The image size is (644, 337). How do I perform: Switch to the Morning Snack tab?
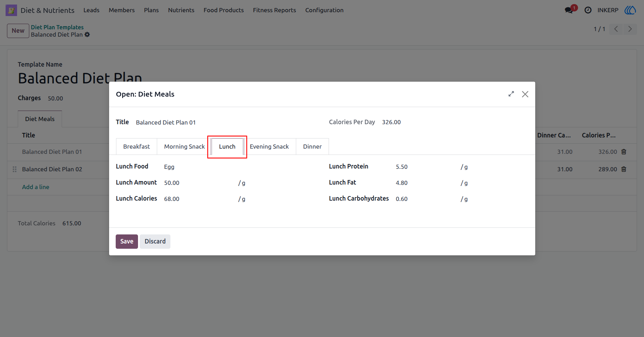184,147
